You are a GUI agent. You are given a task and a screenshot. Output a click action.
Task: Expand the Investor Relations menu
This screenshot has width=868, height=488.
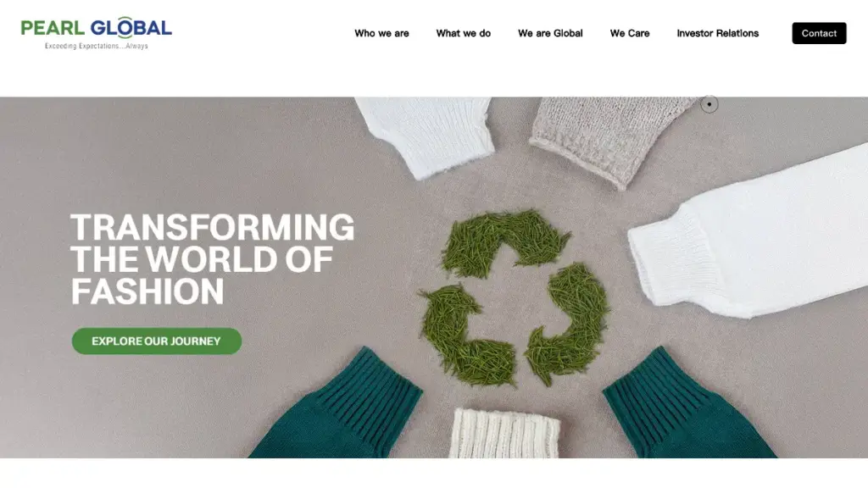coord(717,33)
